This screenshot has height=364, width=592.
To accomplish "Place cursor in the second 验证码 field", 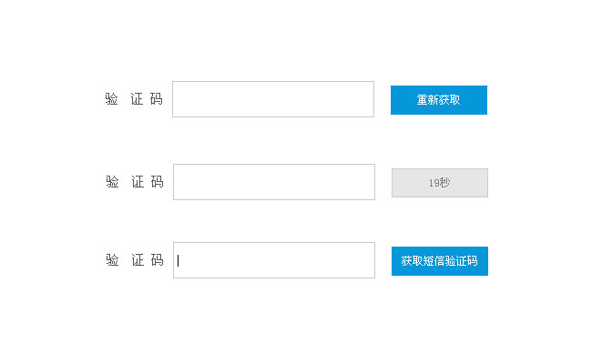I will click(x=273, y=182).
